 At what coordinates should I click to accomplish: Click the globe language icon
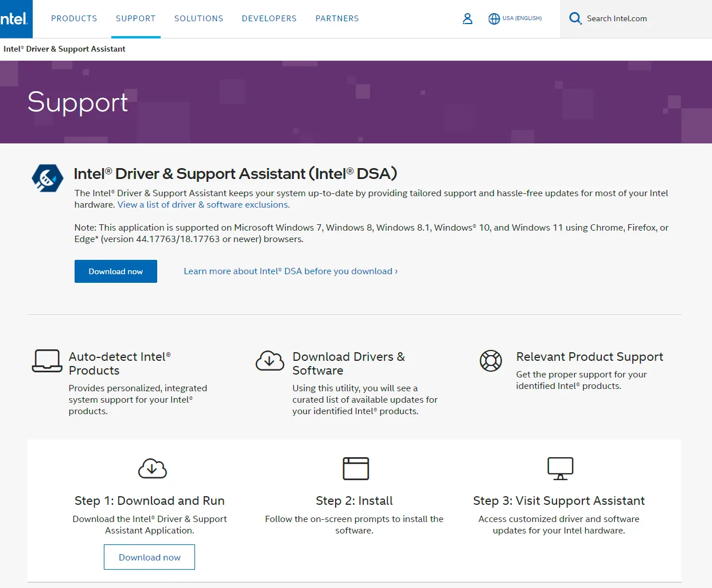pos(494,19)
